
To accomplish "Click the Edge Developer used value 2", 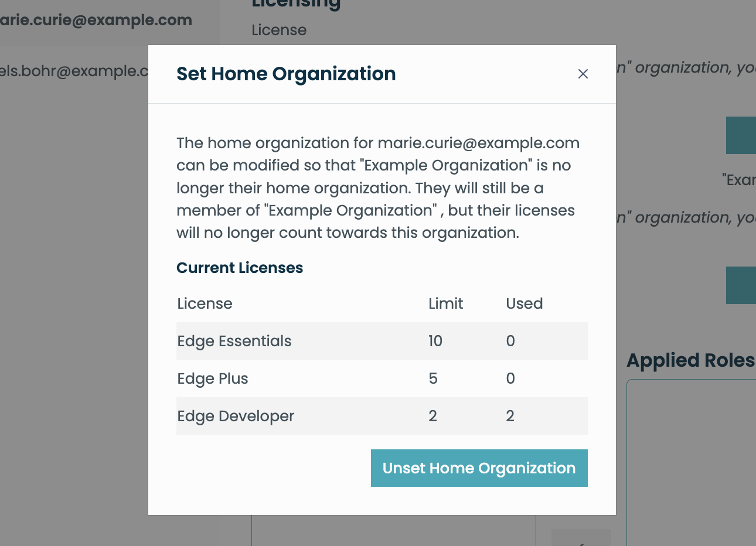I will 510,416.
